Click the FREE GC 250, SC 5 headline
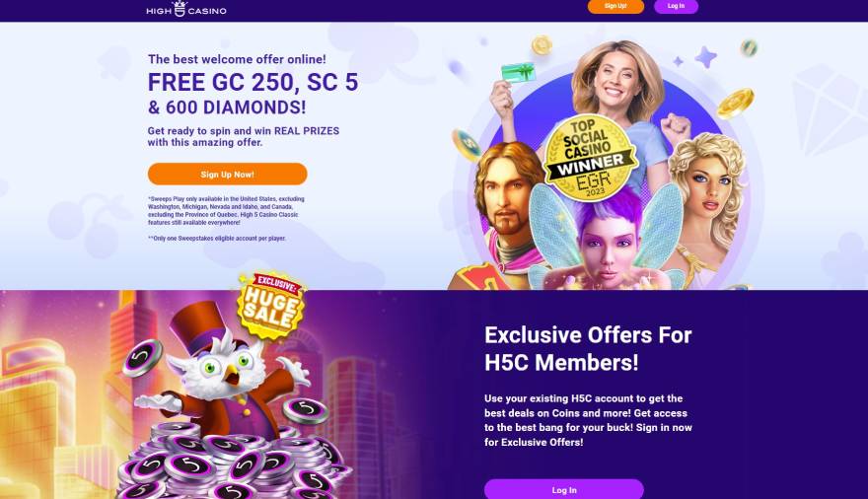 (253, 82)
